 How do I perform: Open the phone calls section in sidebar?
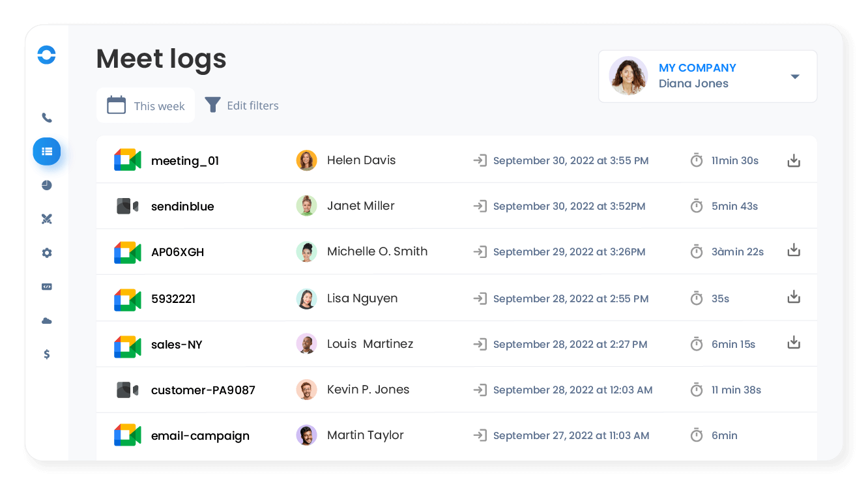click(x=46, y=117)
